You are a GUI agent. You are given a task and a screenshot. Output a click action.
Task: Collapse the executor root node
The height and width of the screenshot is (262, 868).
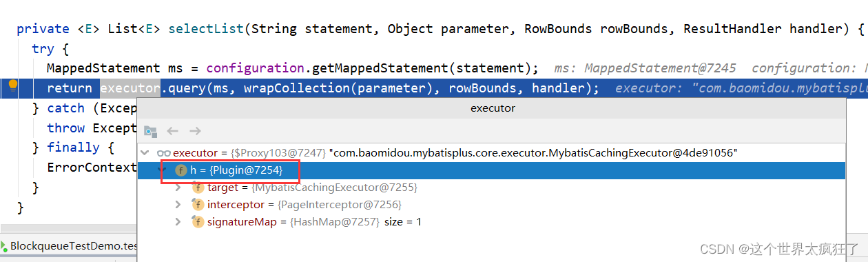(x=145, y=152)
